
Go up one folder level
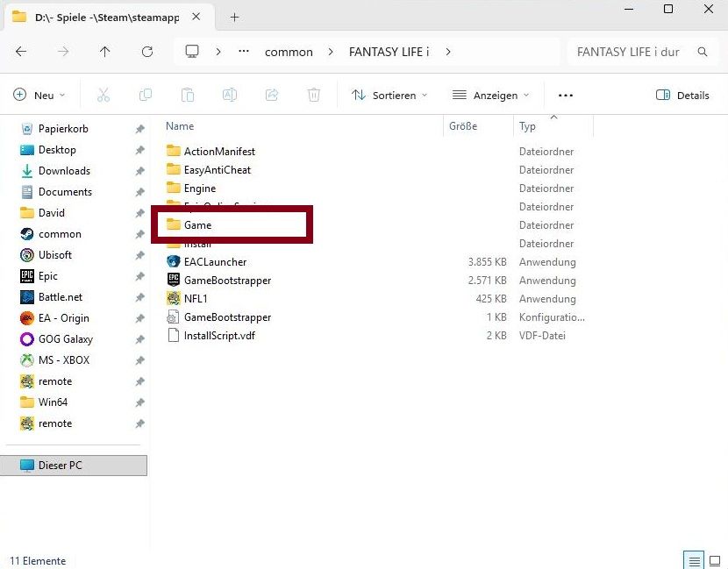click(x=105, y=52)
